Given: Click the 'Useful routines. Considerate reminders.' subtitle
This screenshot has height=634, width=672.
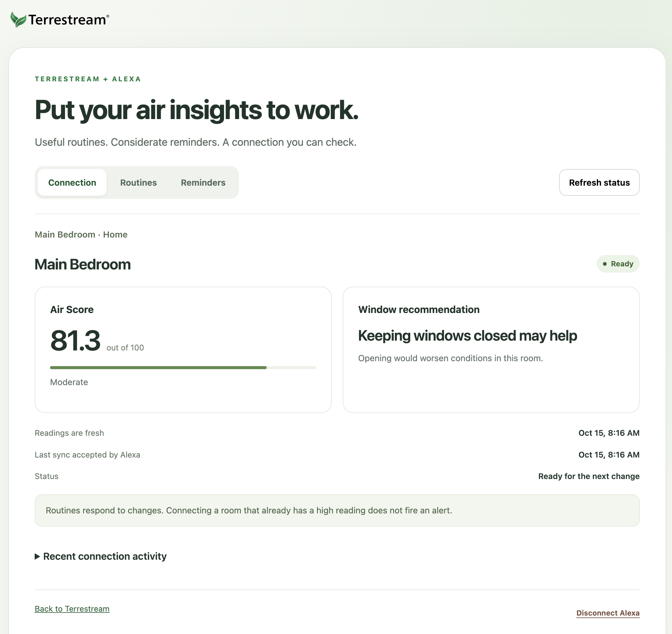Looking at the screenshot, I should point(196,142).
